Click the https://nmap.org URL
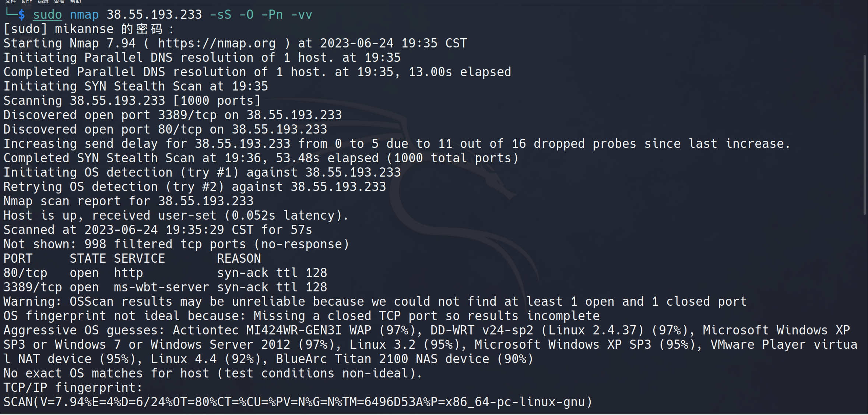The height and width of the screenshot is (415, 868). pyautogui.click(x=217, y=43)
